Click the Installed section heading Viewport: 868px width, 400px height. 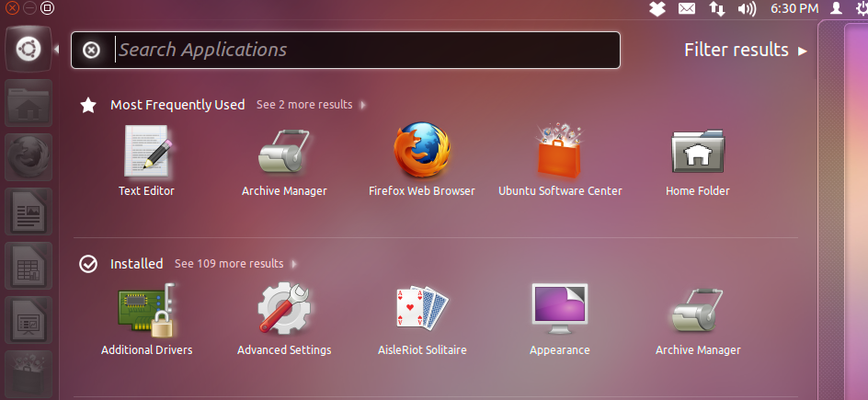(x=136, y=264)
